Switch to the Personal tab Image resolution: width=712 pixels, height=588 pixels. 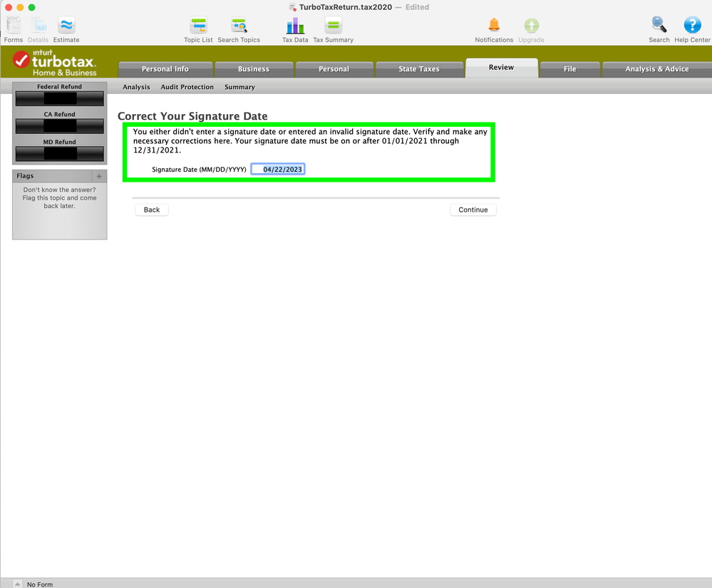click(334, 69)
